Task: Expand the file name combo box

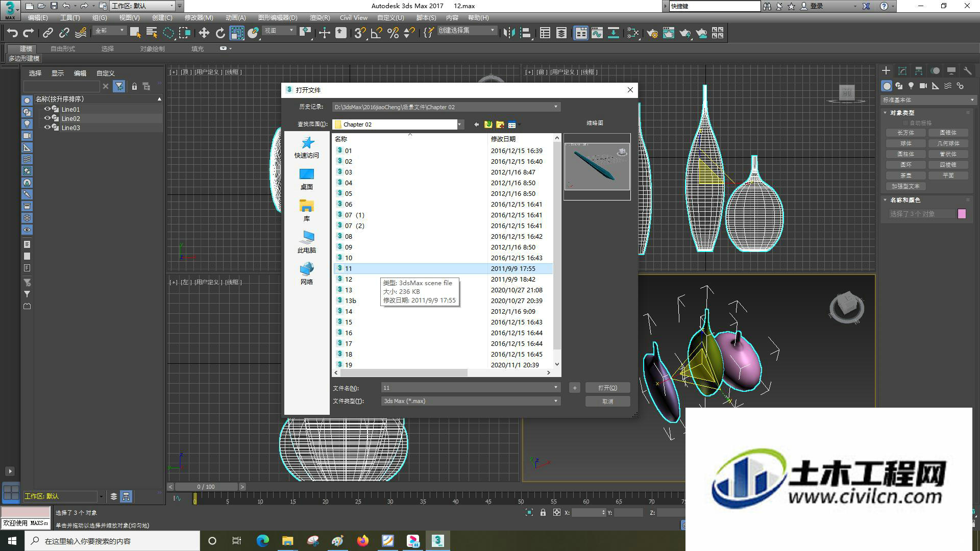Action: click(556, 388)
